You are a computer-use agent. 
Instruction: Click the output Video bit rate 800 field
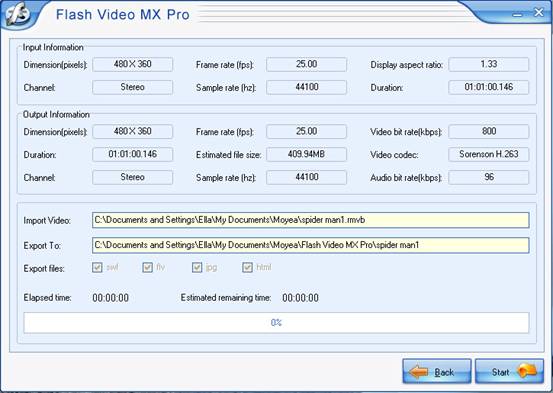pyautogui.click(x=489, y=131)
